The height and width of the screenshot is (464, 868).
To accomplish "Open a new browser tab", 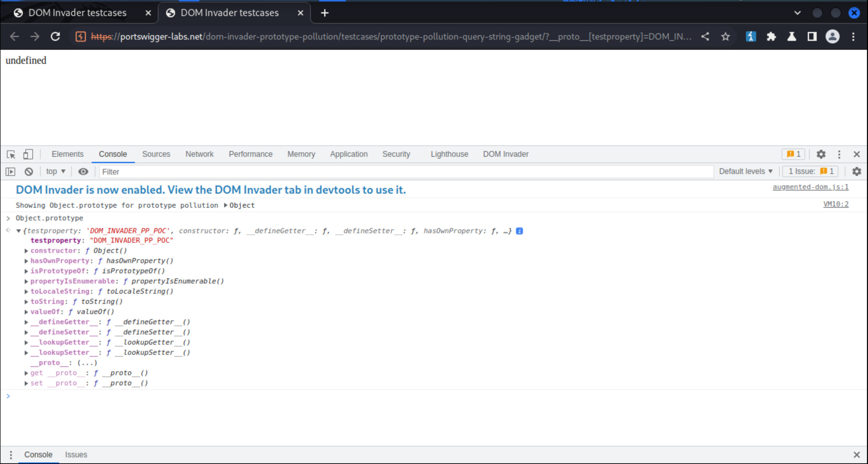I will pyautogui.click(x=325, y=13).
